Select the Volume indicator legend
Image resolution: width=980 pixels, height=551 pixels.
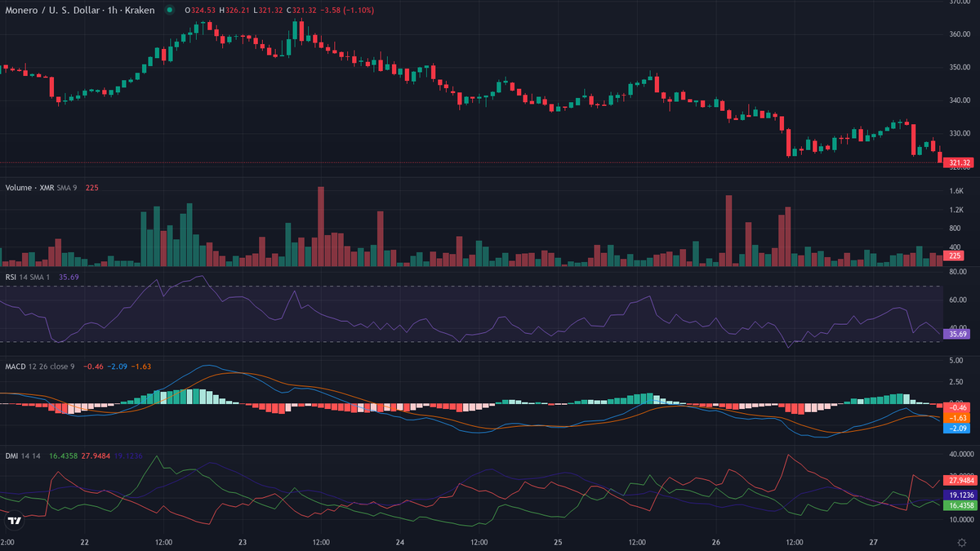point(41,187)
